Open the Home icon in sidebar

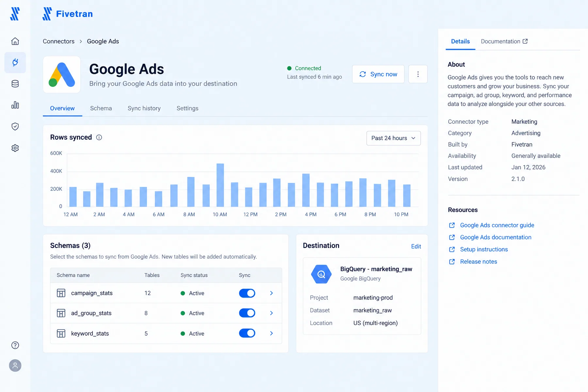click(x=15, y=41)
